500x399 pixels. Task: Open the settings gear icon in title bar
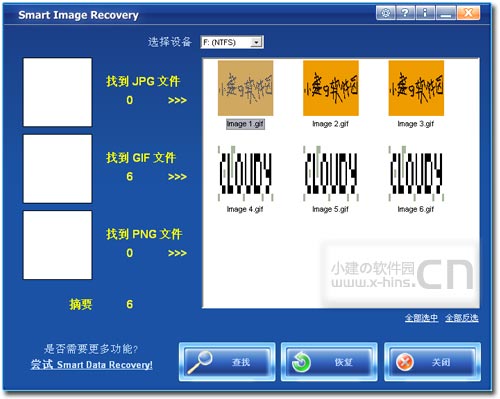(386, 13)
